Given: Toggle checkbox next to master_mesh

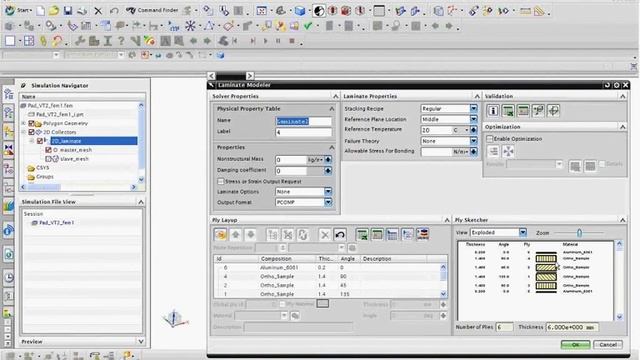Looking at the screenshot, I should [48, 150].
